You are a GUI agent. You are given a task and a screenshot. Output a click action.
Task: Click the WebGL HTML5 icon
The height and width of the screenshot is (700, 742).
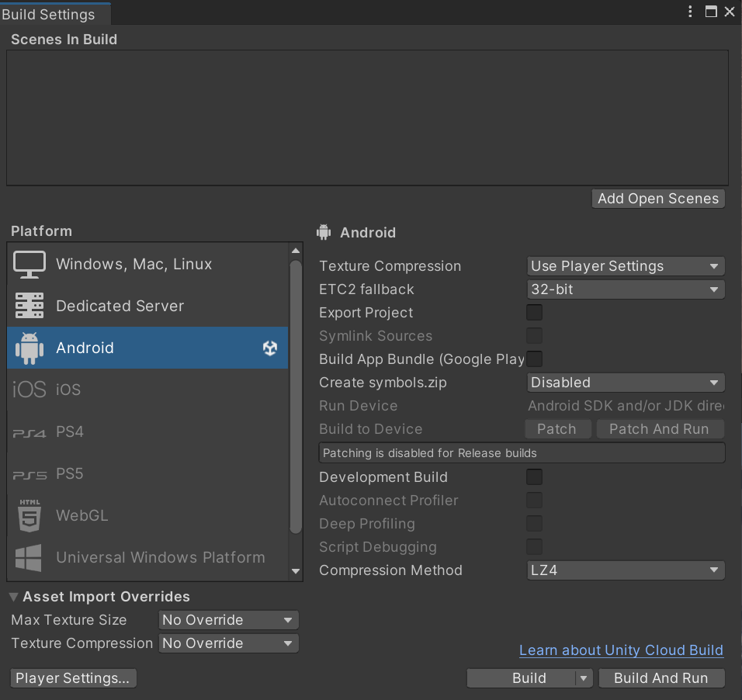click(x=29, y=515)
